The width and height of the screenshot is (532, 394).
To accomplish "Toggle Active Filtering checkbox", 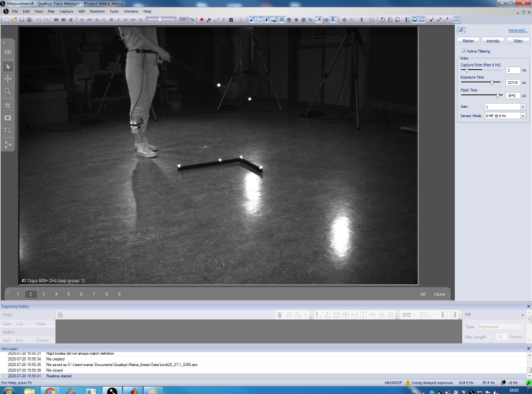I will (x=464, y=51).
